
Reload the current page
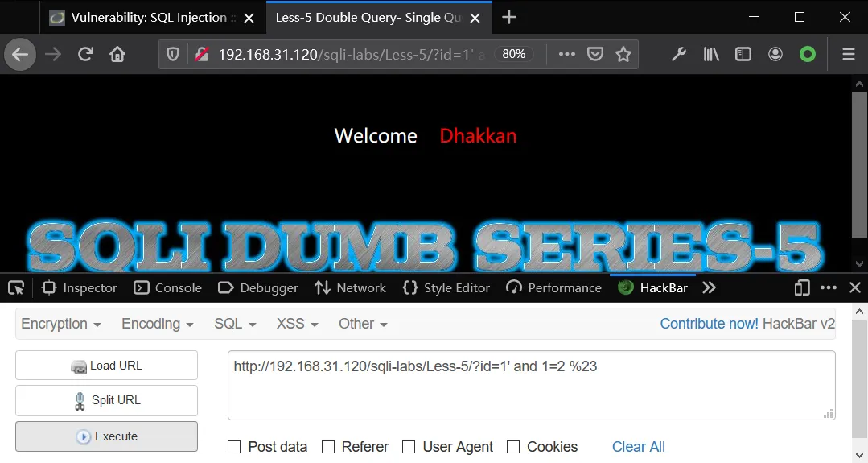coord(85,54)
